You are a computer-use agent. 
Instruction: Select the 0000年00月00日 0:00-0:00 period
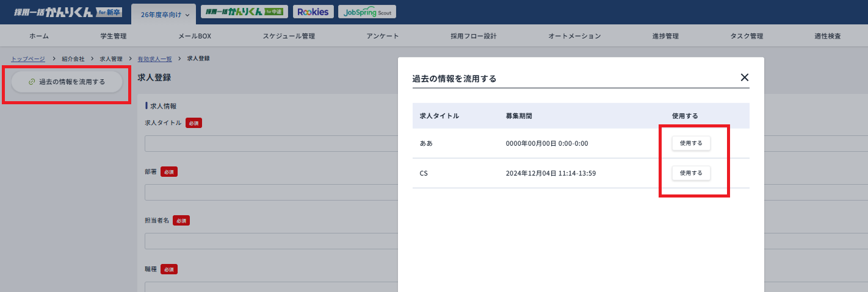(547, 143)
